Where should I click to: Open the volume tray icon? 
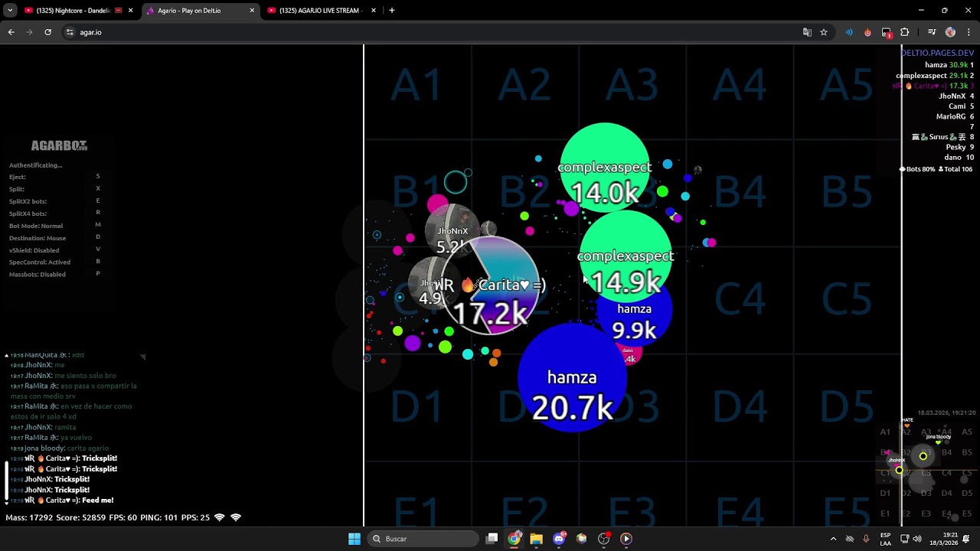point(917,539)
